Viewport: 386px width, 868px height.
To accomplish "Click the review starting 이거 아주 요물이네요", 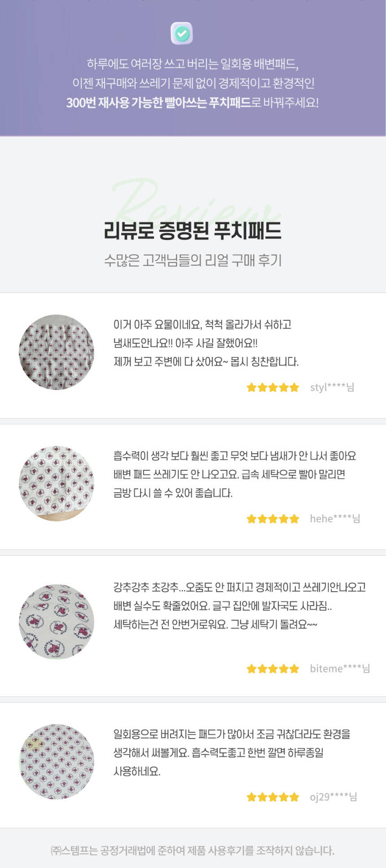I will [206, 343].
